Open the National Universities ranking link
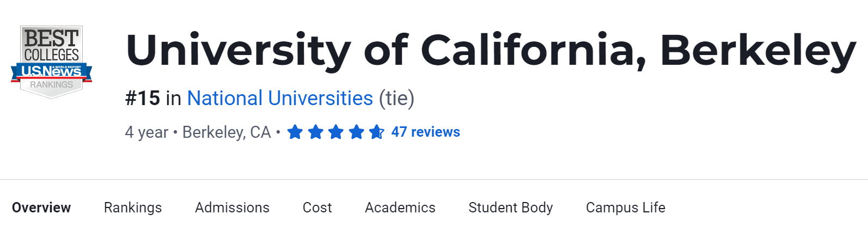Viewport: 868px width, 226px height. coord(280,99)
